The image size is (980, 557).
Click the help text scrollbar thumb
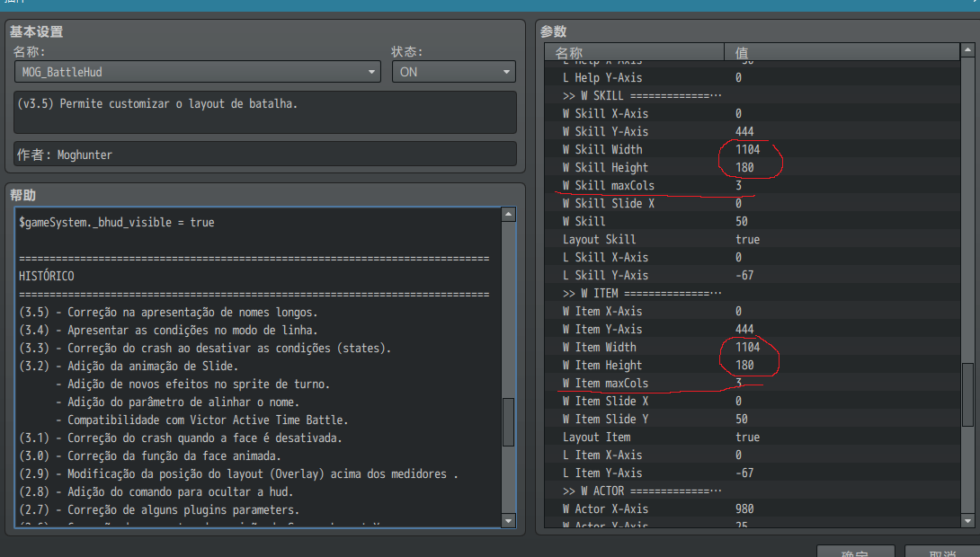[508, 422]
